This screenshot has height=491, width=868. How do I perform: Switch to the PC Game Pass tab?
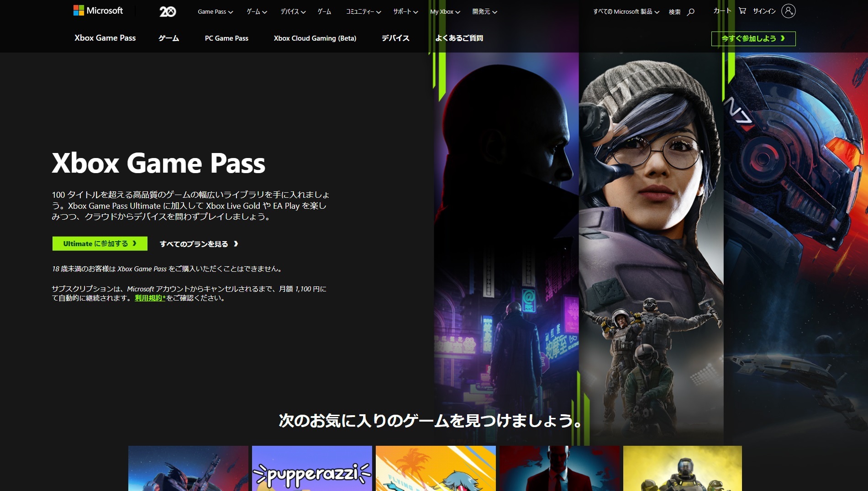pos(226,38)
